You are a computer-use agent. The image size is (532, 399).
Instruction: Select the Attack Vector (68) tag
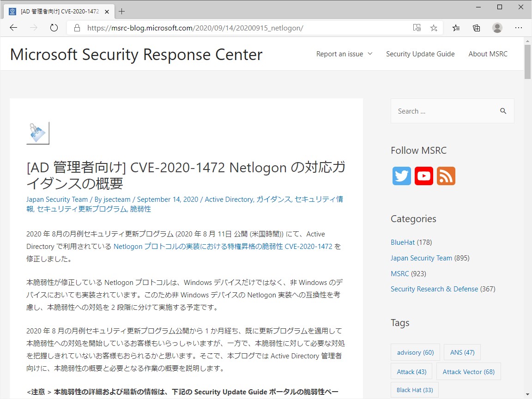pos(468,371)
